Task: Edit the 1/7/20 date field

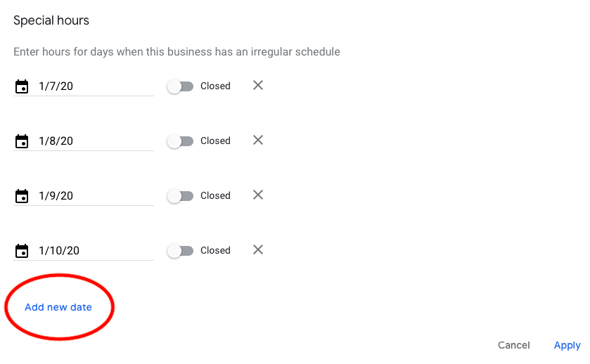Action: pyautogui.click(x=95, y=86)
